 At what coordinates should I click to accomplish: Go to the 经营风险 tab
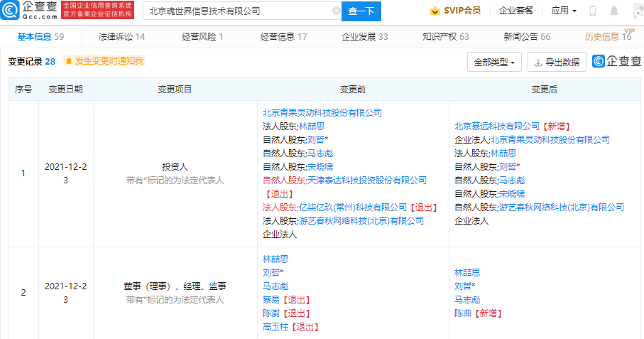pos(202,37)
